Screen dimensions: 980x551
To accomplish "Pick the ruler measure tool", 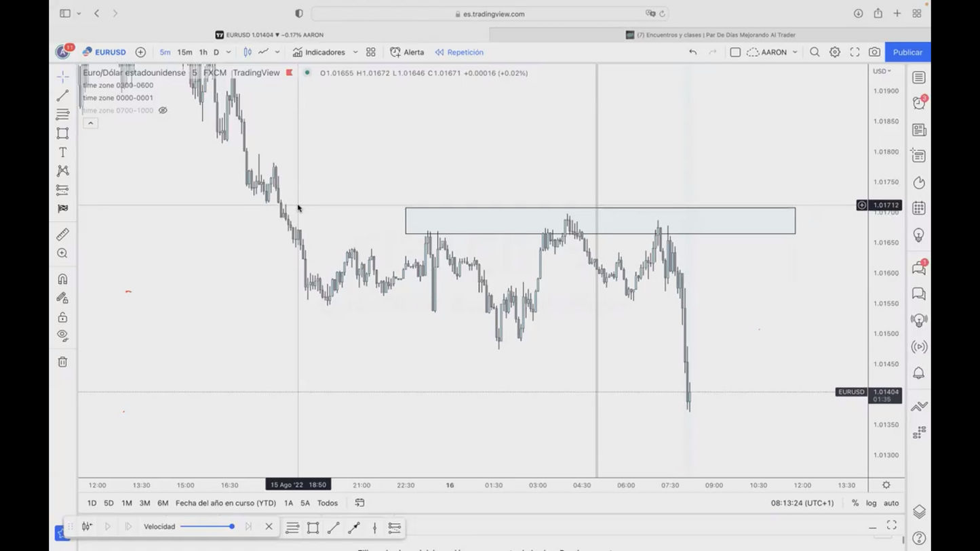I will [62, 234].
